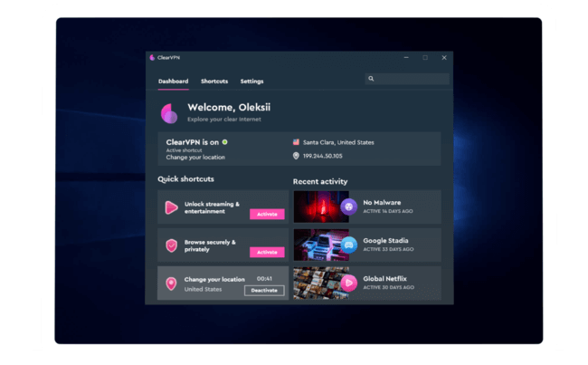Click the No Malware purple icon
This screenshot has width=588, height=365.
[349, 207]
